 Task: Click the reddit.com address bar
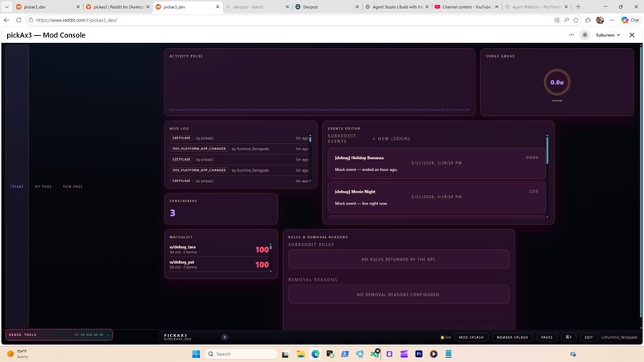click(x=288, y=20)
